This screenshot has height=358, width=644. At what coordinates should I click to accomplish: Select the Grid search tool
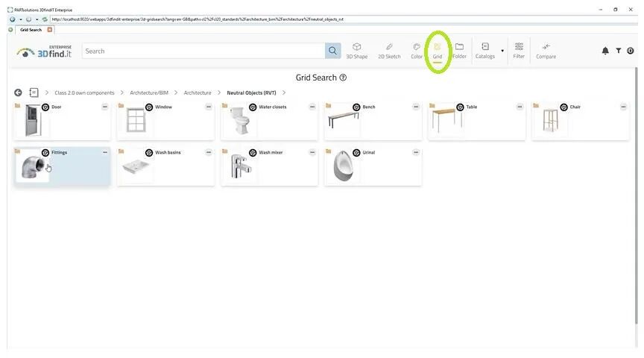(438, 51)
